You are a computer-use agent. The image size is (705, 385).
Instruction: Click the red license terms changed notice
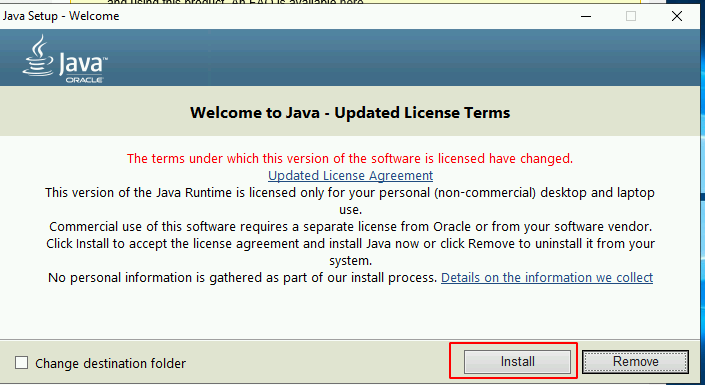[350, 159]
